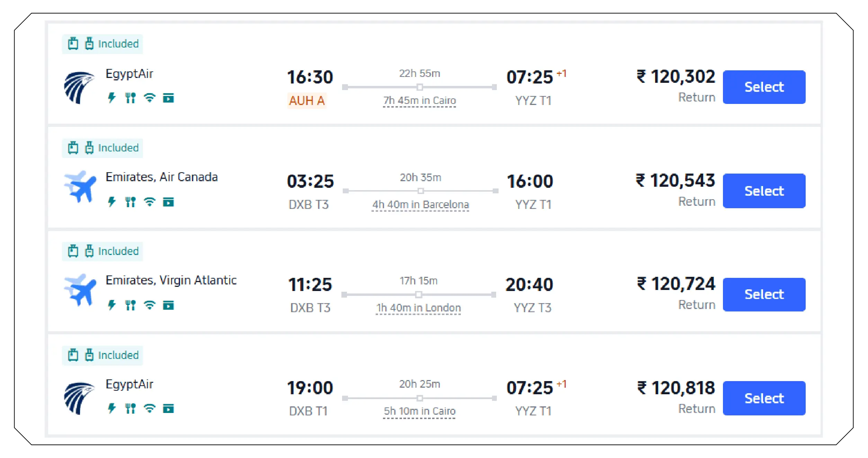Click the Wi-Fi icon on the first EgyptAir flight
The width and height of the screenshot is (868, 458).
coord(149,98)
